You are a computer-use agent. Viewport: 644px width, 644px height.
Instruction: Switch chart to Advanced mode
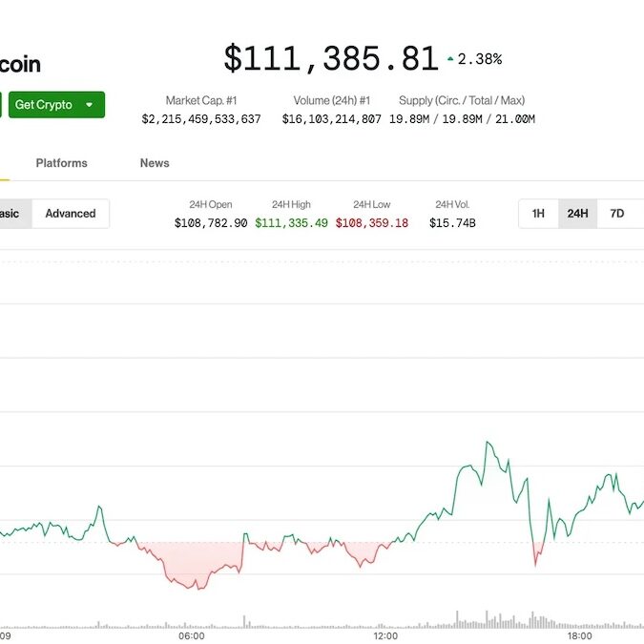tap(71, 214)
